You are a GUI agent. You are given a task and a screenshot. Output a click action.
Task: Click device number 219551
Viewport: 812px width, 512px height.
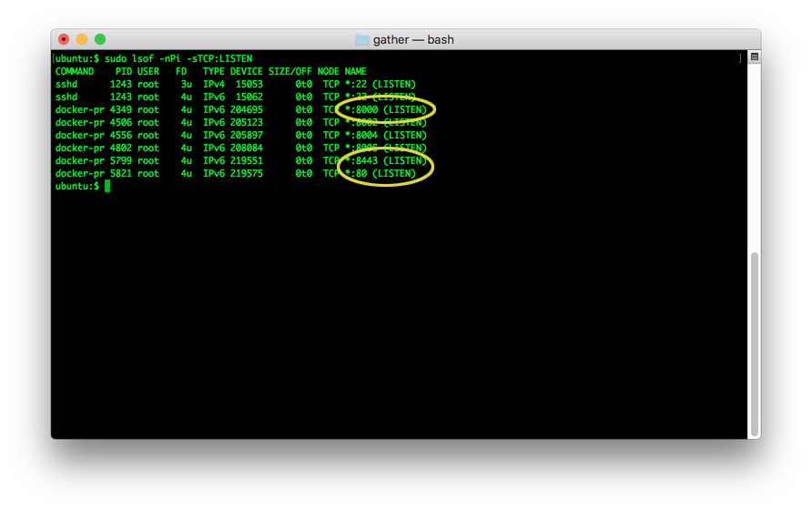coord(247,160)
